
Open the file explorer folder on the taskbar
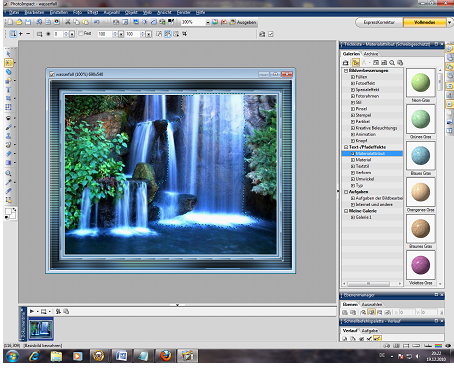[56, 356]
